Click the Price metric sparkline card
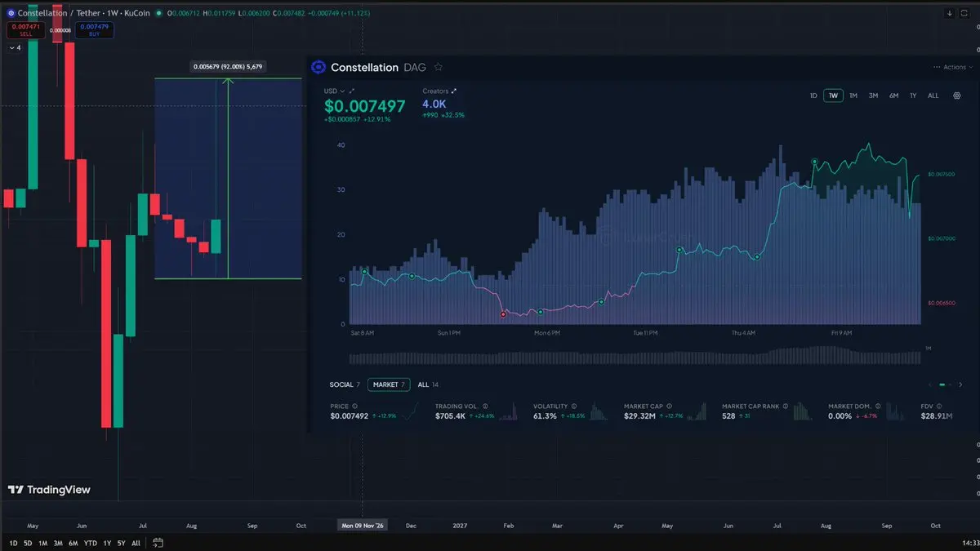The width and height of the screenshot is (980, 551). click(376, 411)
